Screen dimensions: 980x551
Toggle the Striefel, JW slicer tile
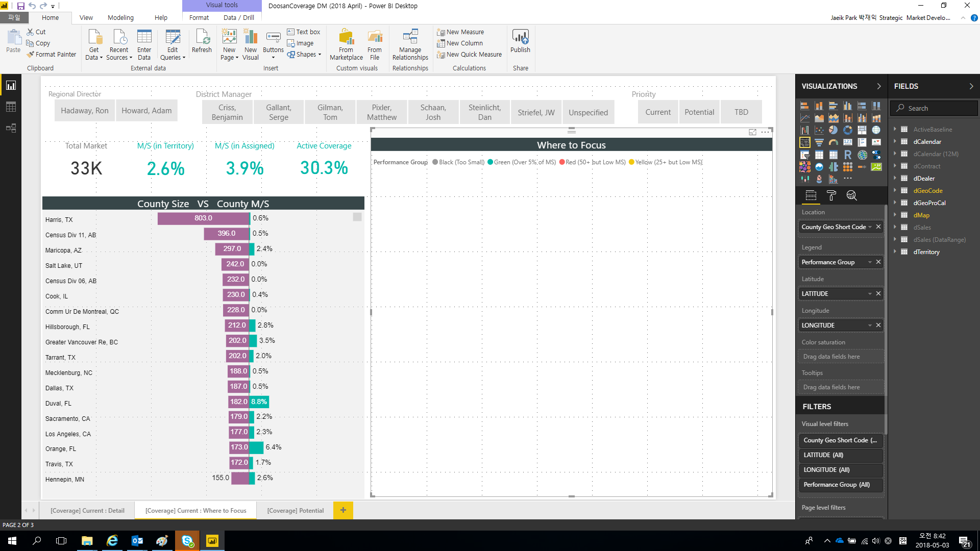tap(536, 112)
